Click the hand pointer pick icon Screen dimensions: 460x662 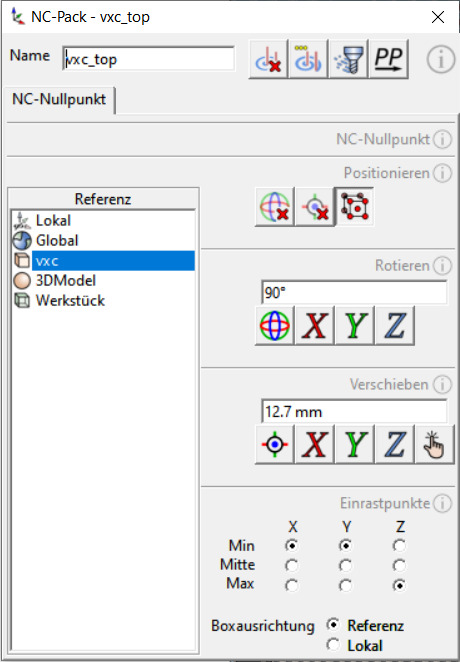click(x=435, y=445)
